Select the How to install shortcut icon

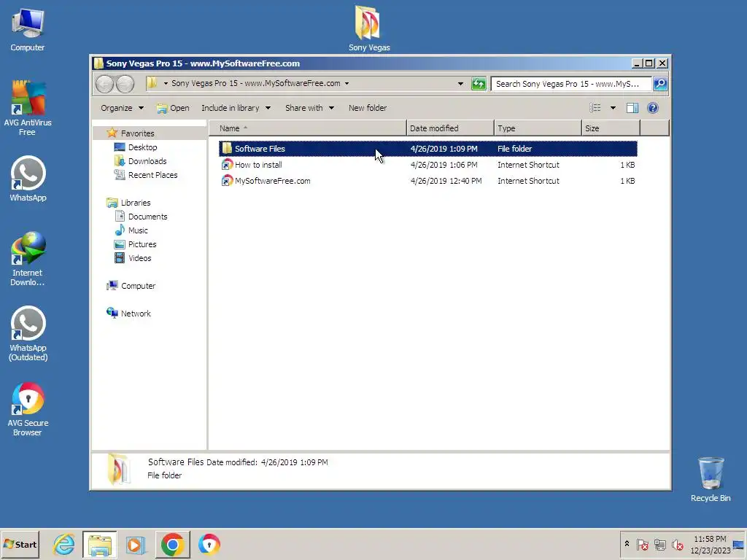(x=227, y=165)
